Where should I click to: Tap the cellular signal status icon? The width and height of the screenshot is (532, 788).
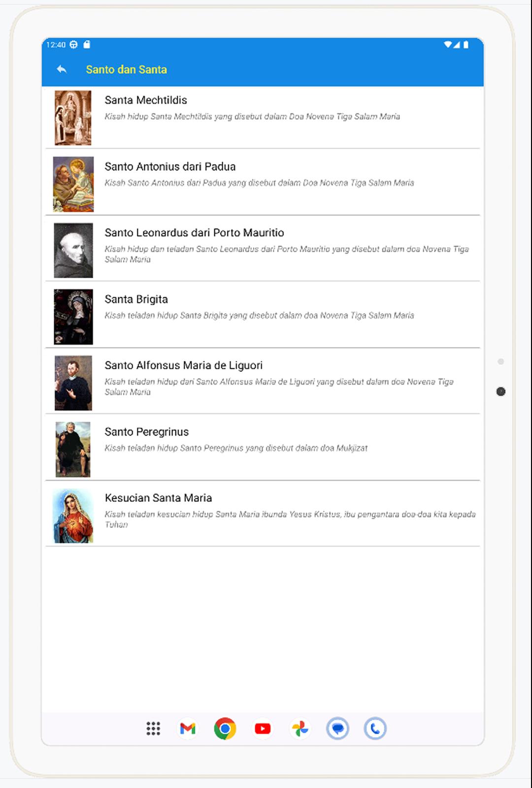click(457, 44)
